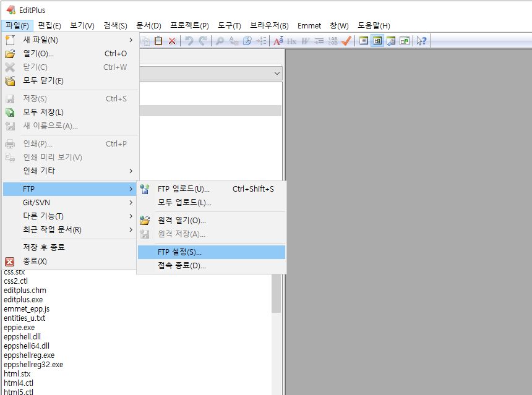Select eppshell64.dll in the file list

coord(27,346)
